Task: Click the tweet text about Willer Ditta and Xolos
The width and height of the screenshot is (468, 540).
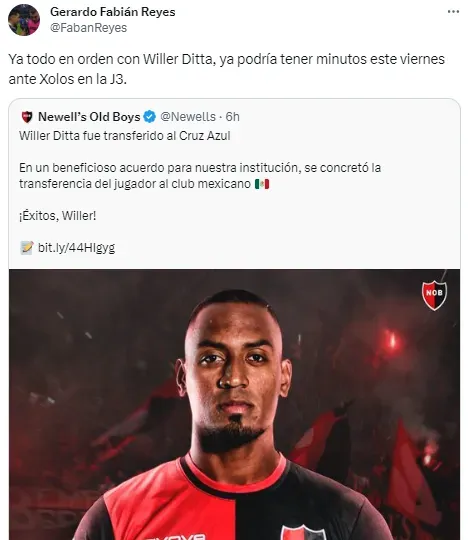Action: [x=227, y=69]
